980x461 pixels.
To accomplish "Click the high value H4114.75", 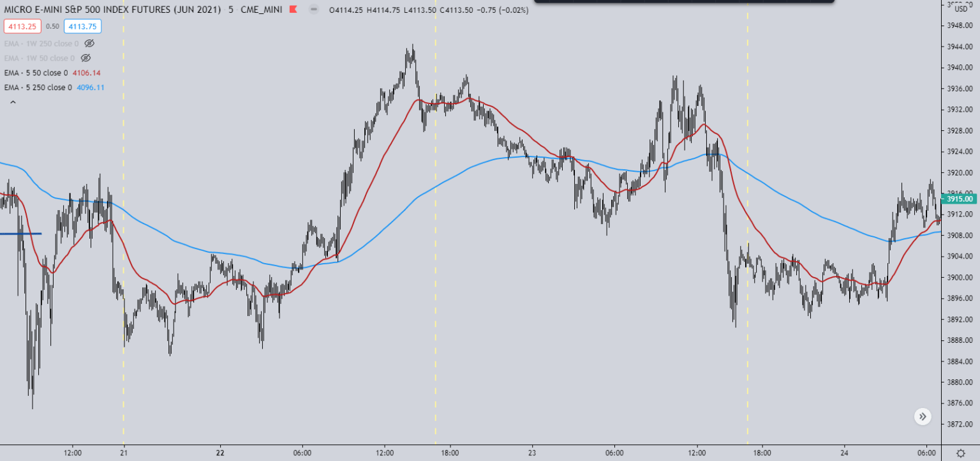I will pyautogui.click(x=384, y=10).
